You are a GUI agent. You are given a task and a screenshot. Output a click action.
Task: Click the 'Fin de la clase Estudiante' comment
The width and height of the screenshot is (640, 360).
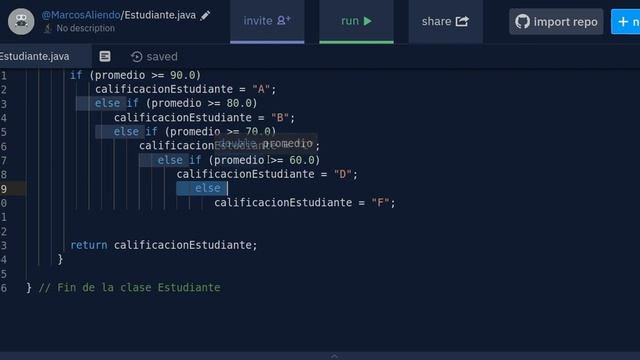click(129, 287)
